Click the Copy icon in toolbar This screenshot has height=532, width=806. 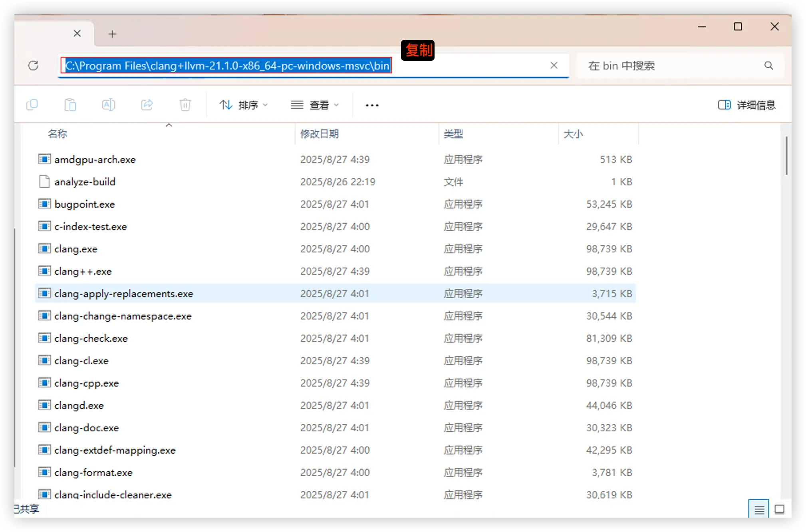point(32,105)
